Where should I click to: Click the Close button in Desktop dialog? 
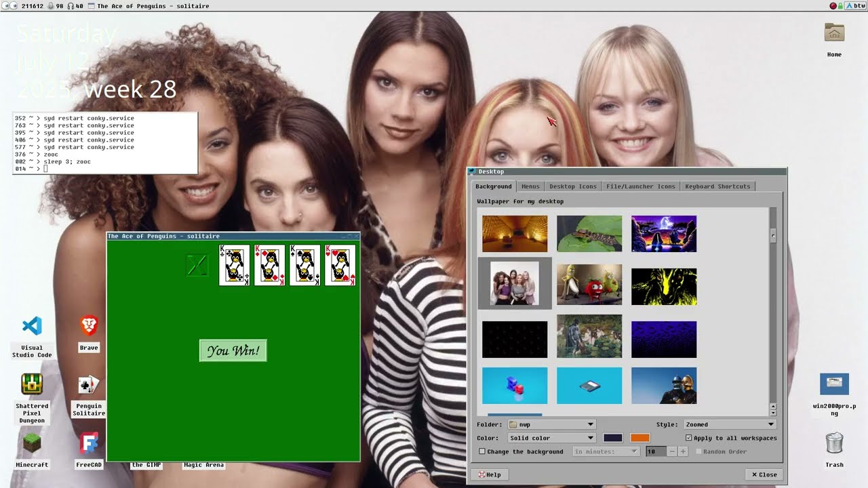[x=764, y=474]
